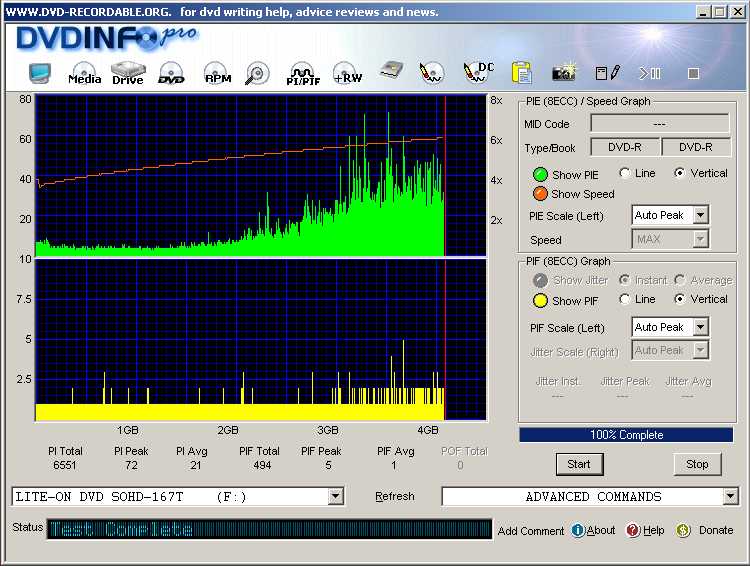This screenshot has width=750, height=566.
Task: Toggle the green Show PIE indicator
Action: point(540,175)
